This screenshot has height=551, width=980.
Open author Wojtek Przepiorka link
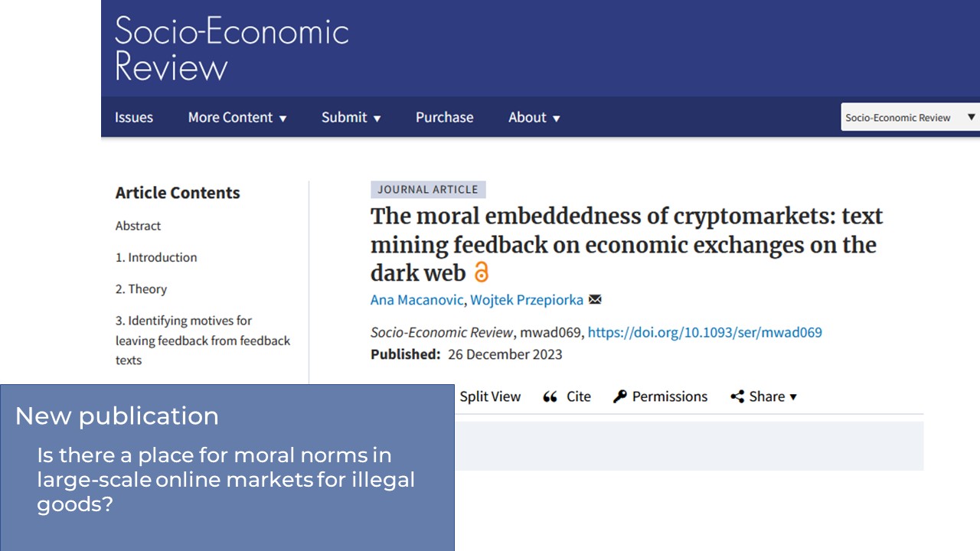(x=527, y=300)
